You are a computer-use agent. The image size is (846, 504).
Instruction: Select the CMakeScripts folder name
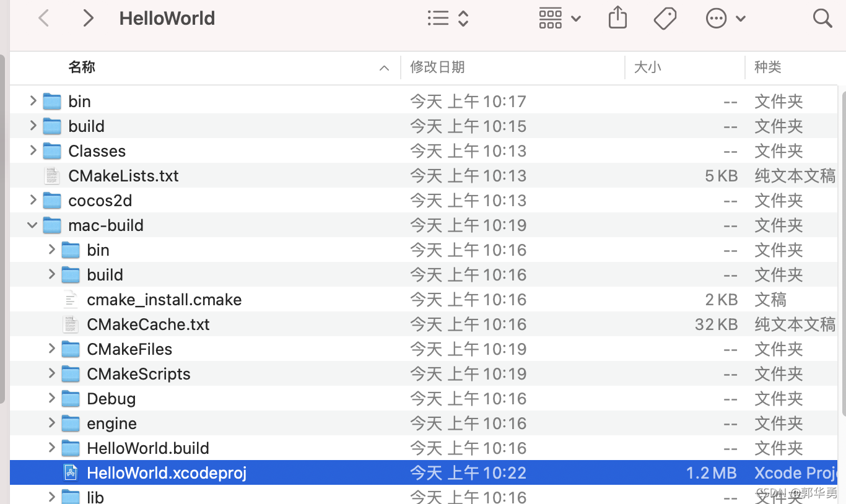pos(138,374)
